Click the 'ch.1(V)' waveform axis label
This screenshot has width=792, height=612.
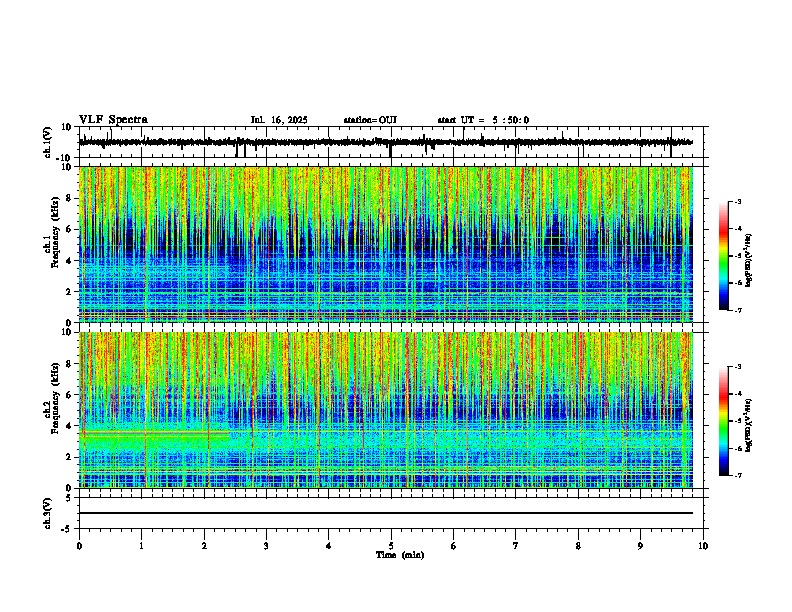point(48,142)
